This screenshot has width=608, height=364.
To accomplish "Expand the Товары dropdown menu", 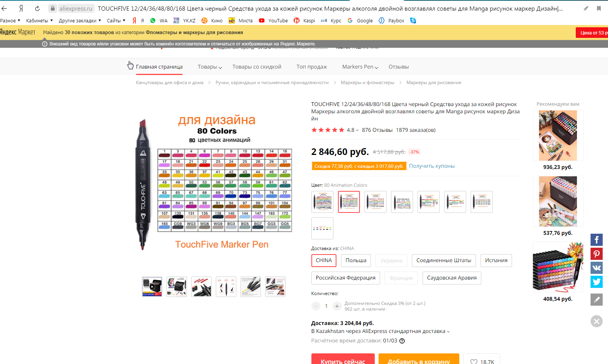I will point(210,67).
